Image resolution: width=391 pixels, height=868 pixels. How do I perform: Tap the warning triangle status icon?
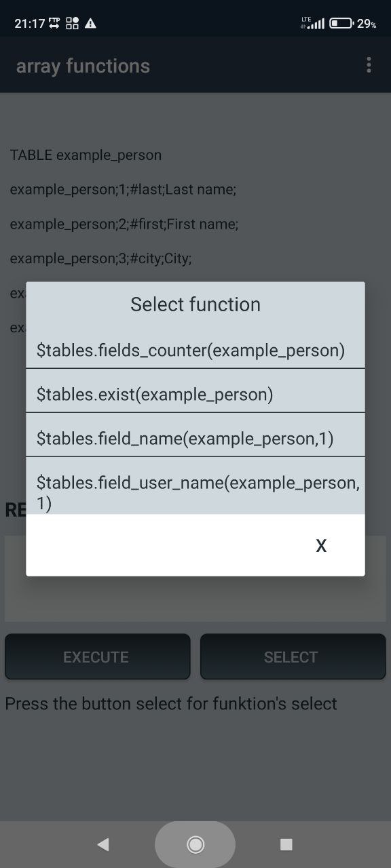pos(90,23)
